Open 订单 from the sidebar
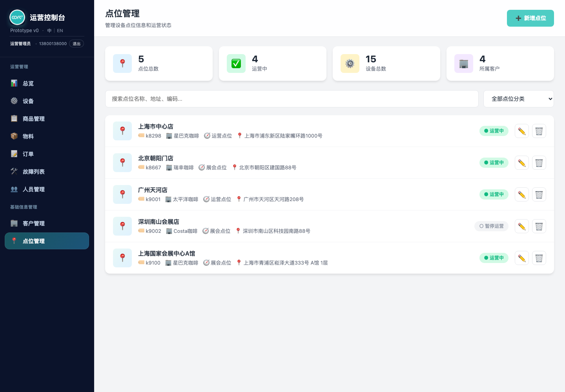565x392 pixels. pyautogui.click(x=47, y=154)
